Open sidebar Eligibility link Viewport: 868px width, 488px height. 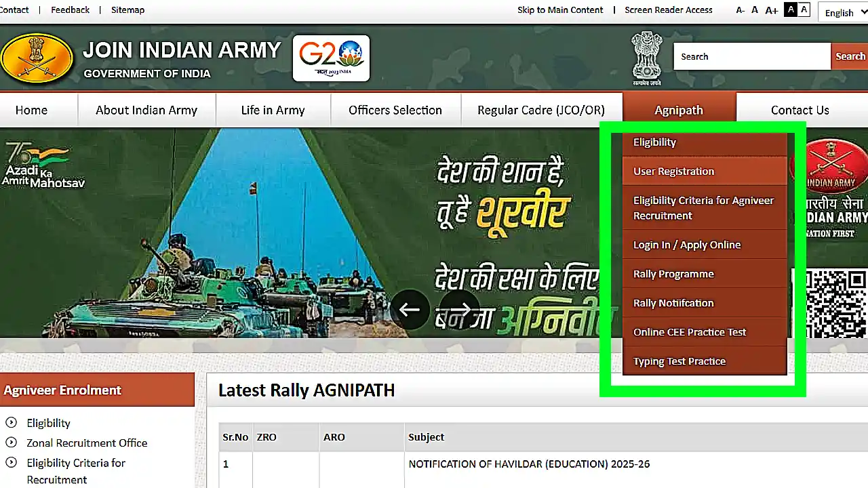coord(48,423)
